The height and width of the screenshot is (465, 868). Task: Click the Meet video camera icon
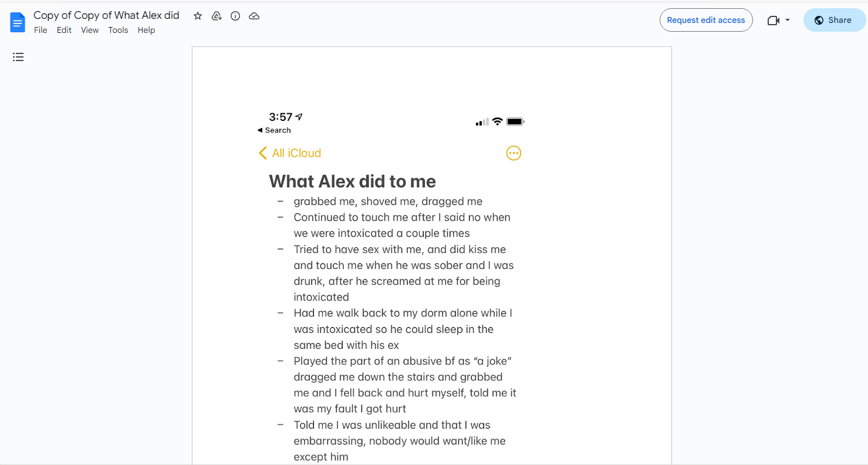pyautogui.click(x=773, y=20)
